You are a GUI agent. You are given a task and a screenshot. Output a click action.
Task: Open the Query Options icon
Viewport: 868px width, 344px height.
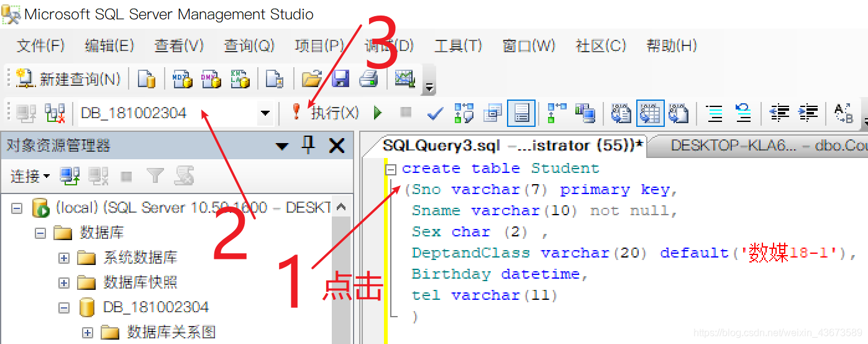pos(493,113)
